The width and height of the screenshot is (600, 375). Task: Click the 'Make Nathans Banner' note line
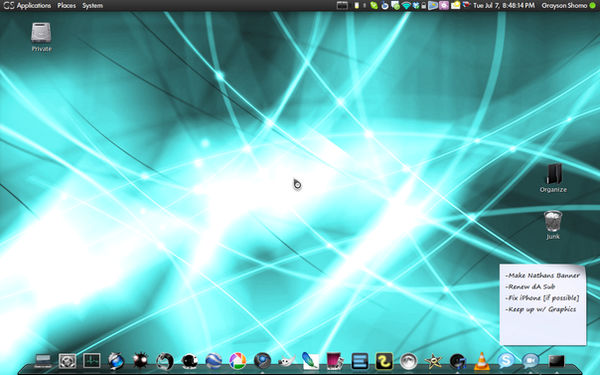tap(543, 276)
